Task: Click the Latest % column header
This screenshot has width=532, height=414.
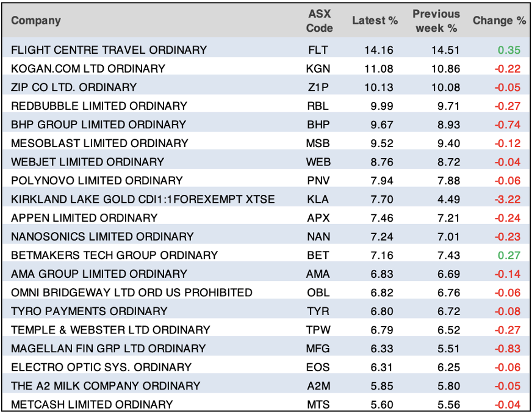Action: pyautogui.click(x=375, y=20)
